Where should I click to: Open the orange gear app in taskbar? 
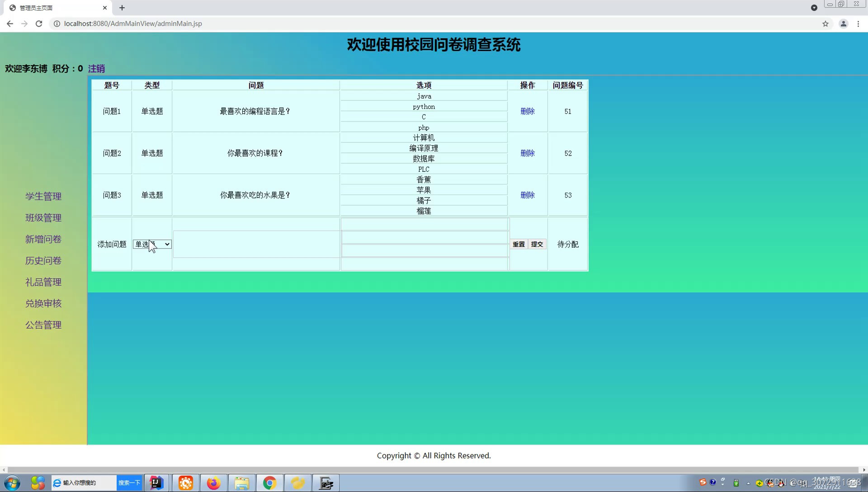click(185, 483)
